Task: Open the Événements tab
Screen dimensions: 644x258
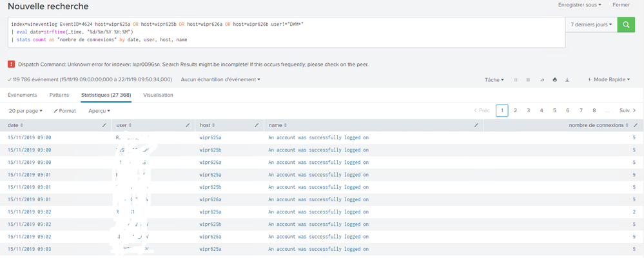Action: [x=22, y=95]
